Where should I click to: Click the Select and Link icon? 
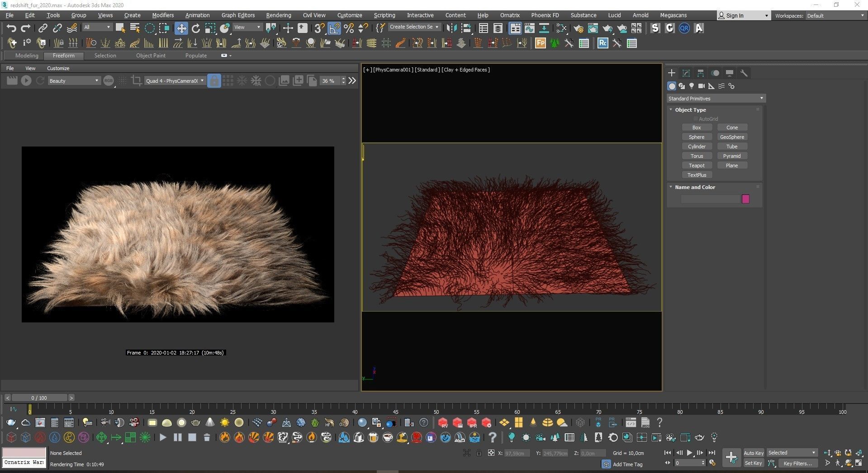[43, 28]
